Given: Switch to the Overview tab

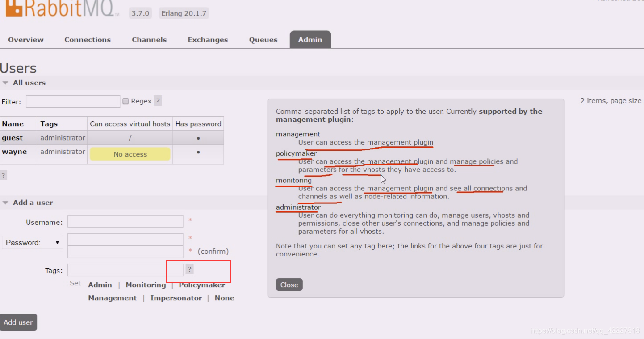Looking at the screenshot, I should pyautogui.click(x=26, y=40).
